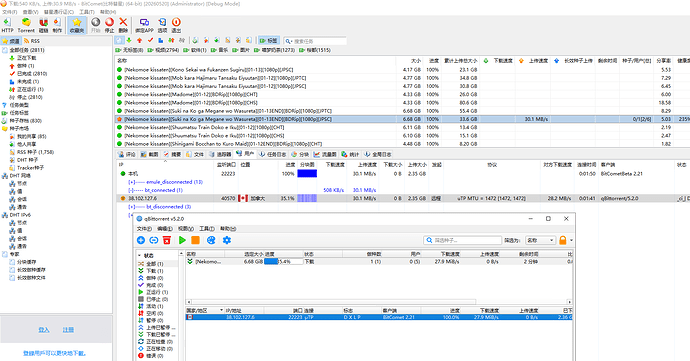Select 正在运行 (1) filter in qBittorrent sidebar
The height and width of the screenshot is (361, 690).
tap(158, 292)
